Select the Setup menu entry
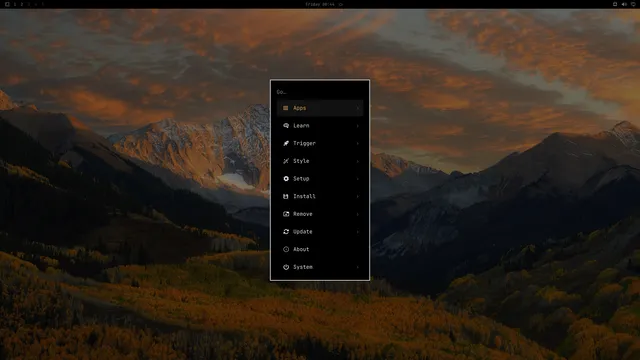This screenshot has height=360, width=640. point(320,179)
